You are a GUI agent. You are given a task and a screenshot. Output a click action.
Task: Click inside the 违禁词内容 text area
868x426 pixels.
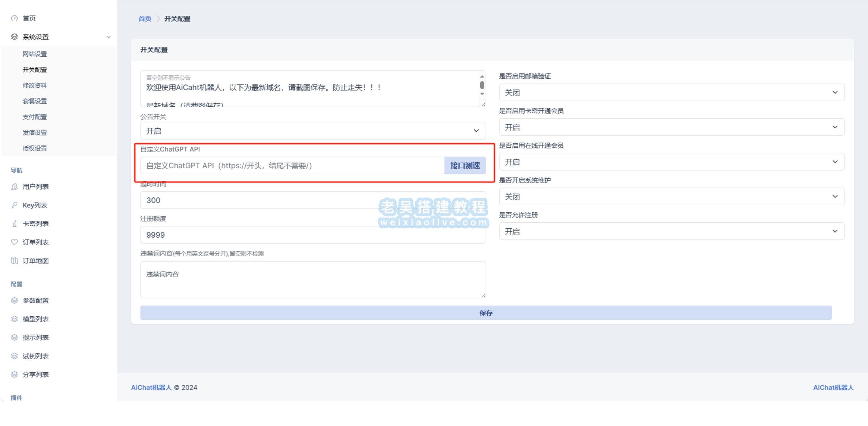(312, 280)
